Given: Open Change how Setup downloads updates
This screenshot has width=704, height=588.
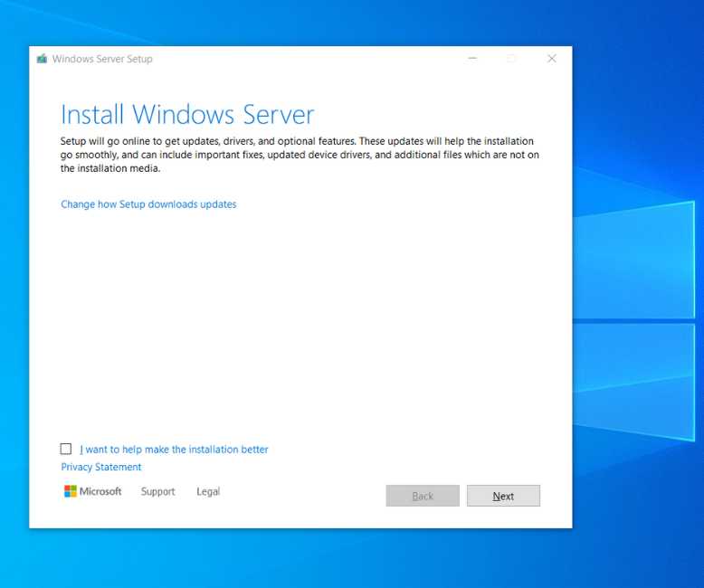Looking at the screenshot, I should click(148, 204).
